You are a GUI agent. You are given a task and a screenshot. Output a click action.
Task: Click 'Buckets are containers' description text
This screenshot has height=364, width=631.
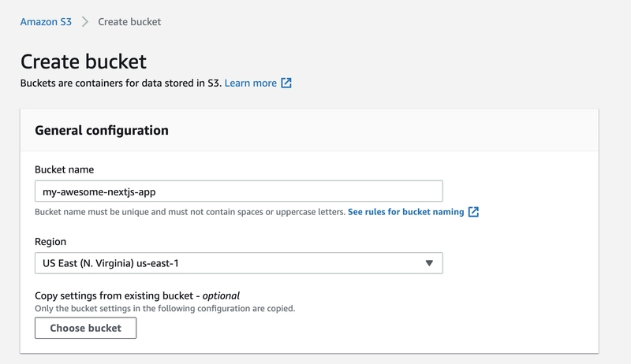coord(121,84)
